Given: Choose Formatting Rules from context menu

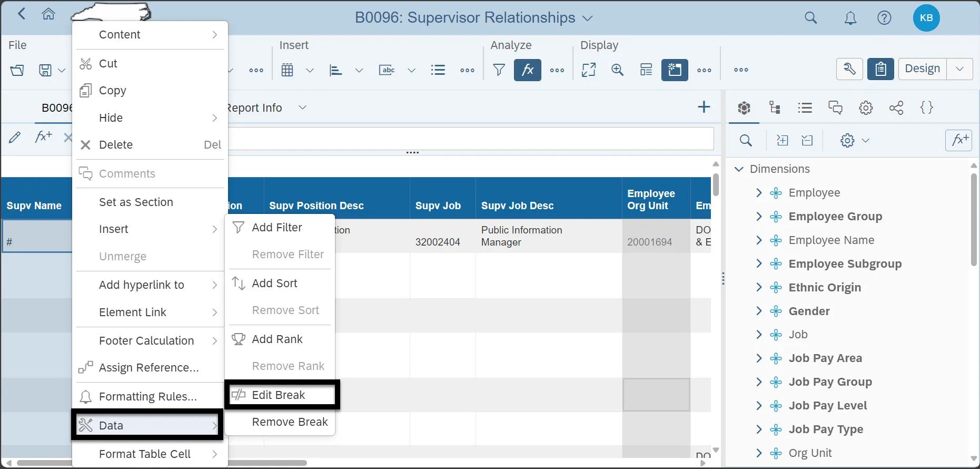Looking at the screenshot, I should click(147, 397).
